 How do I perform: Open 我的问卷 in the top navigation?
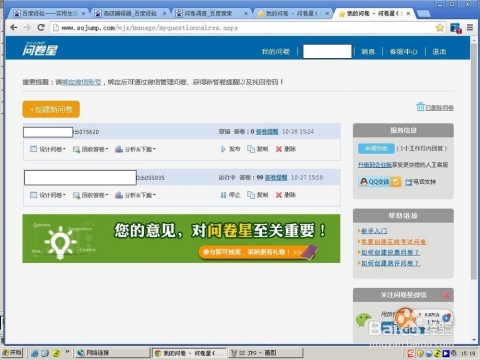276,52
